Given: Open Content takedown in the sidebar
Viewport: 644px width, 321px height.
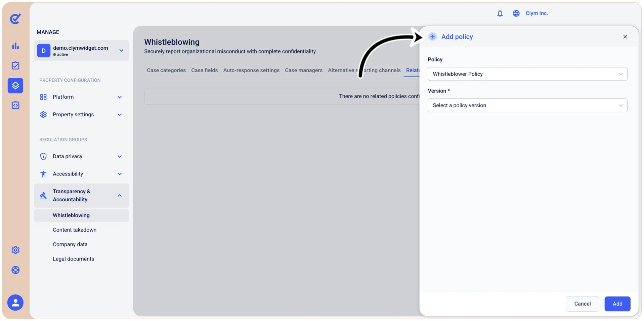Looking at the screenshot, I should coord(75,230).
